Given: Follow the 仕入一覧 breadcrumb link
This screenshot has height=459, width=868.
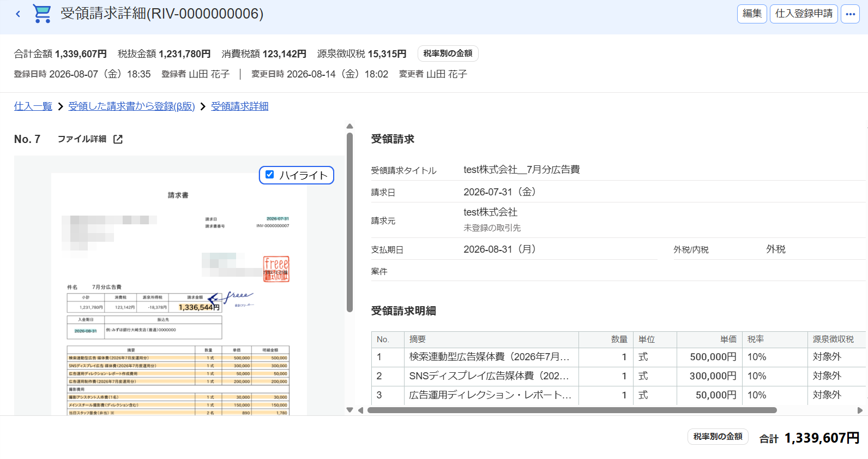Looking at the screenshot, I should pos(33,106).
